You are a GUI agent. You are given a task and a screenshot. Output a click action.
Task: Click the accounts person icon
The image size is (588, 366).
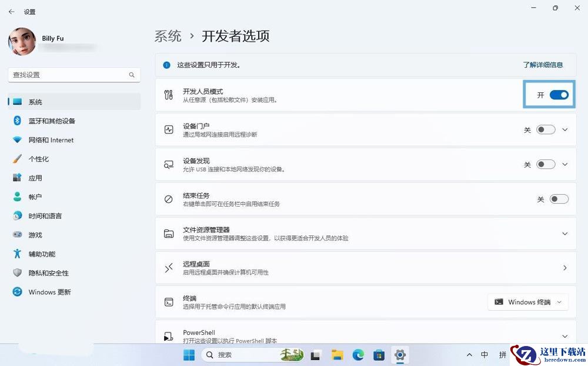pos(17,197)
